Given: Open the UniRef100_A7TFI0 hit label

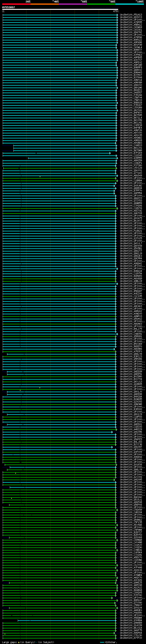Looking at the screenshot, I should coord(131,638).
